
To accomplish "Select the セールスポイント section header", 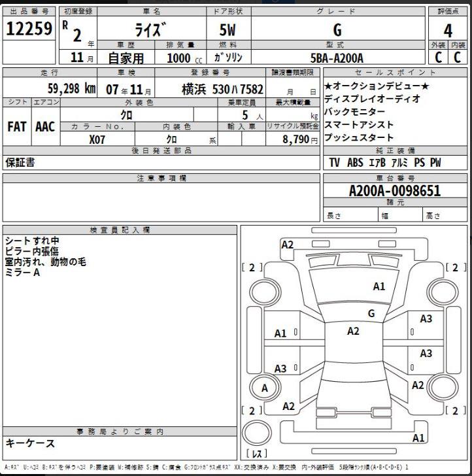I will pyautogui.click(x=396, y=73).
